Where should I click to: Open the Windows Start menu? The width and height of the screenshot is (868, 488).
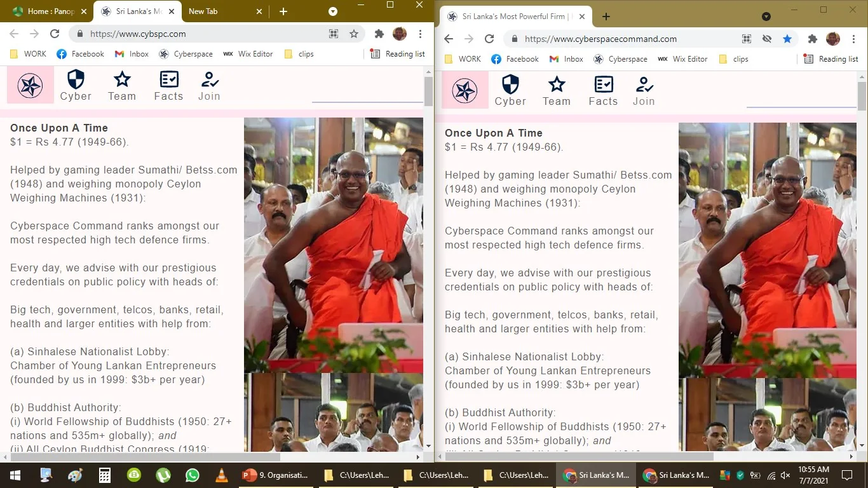pyautogui.click(x=15, y=475)
